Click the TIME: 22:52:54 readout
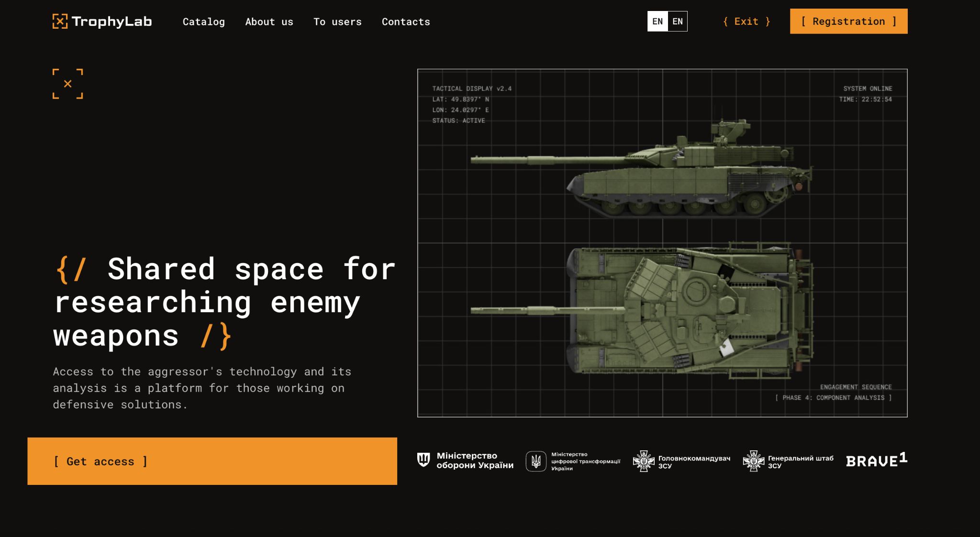Screen dimensions: 980x537 pos(865,99)
